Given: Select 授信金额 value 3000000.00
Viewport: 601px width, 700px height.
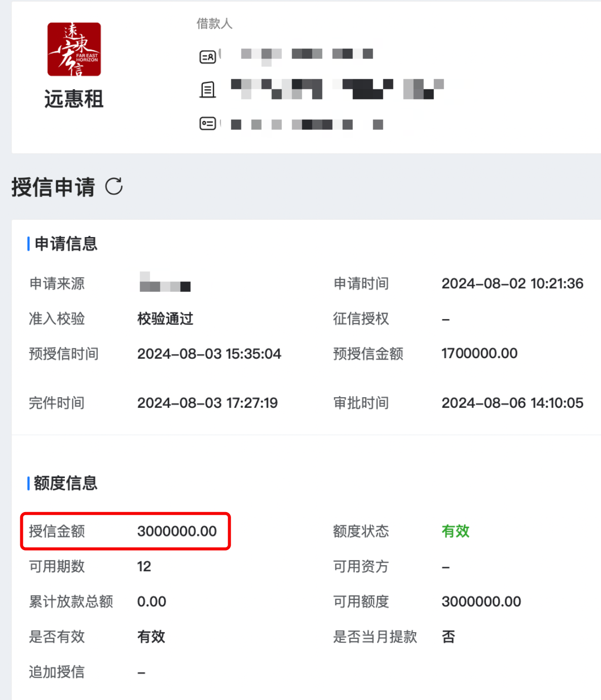Looking at the screenshot, I should [177, 531].
